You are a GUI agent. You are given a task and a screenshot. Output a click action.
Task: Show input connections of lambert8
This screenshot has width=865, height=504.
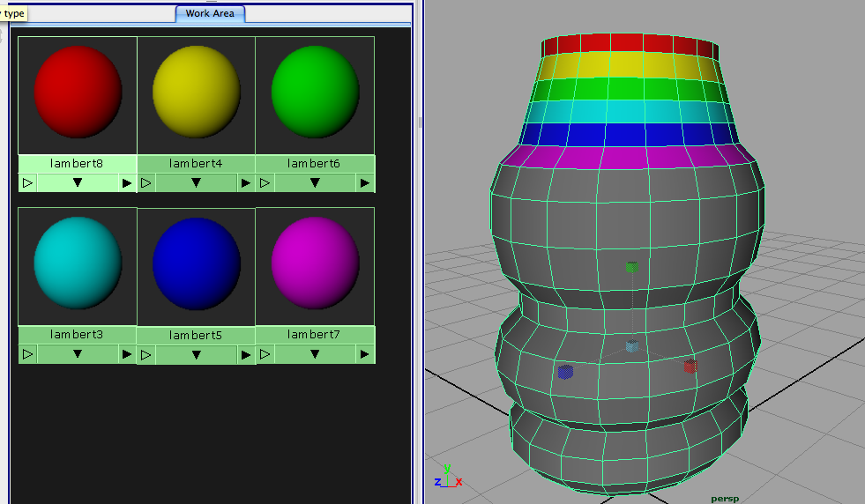(27, 182)
